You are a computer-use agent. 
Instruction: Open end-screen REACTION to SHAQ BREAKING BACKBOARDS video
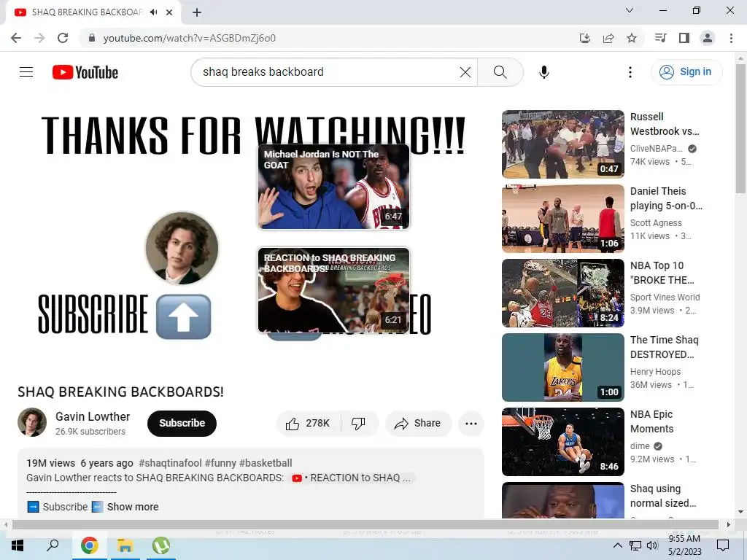(333, 290)
